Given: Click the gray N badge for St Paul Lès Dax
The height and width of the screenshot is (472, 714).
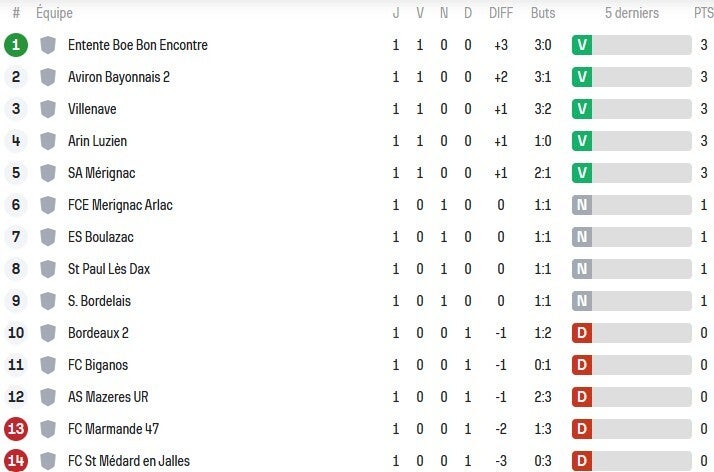Looking at the screenshot, I should click(582, 269).
